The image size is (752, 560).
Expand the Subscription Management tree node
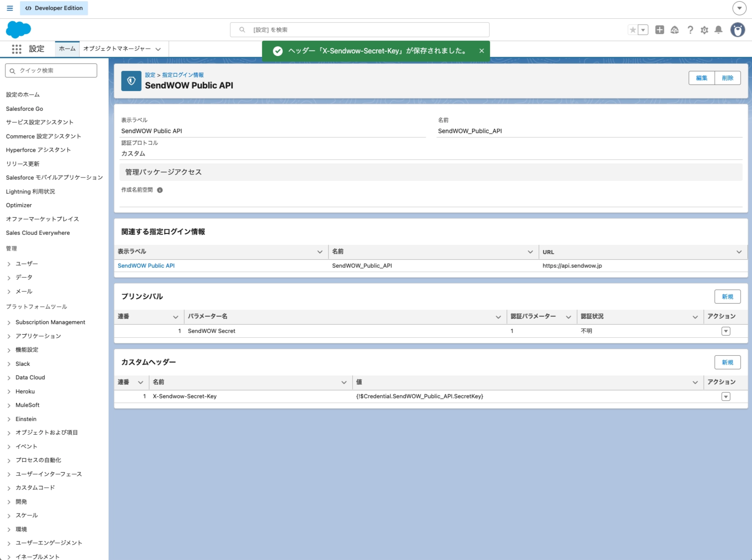(x=9, y=323)
